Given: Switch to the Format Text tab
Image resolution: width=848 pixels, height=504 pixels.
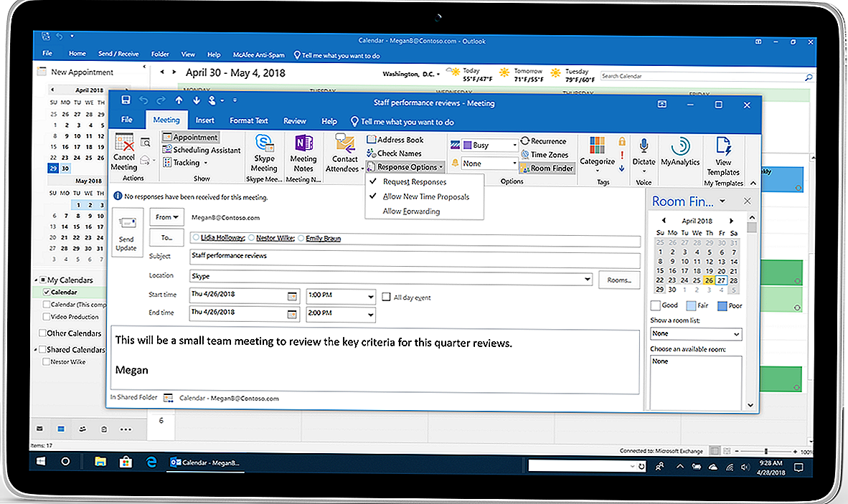Looking at the screenshot, I should tap(248, 120).
